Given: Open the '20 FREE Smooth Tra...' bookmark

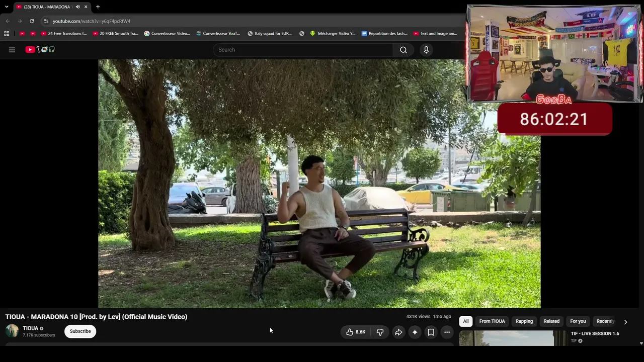Looking at the screenshot, I should point(115,34).
